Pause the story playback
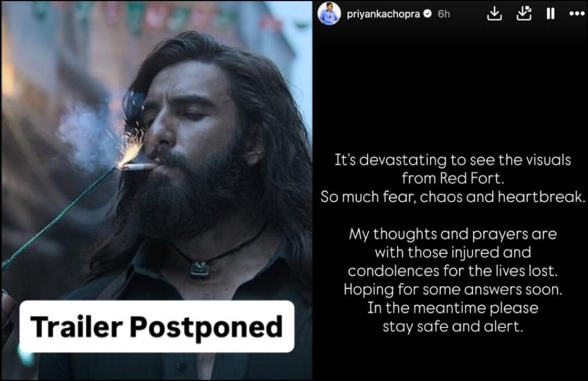 [x=550, y=14]
